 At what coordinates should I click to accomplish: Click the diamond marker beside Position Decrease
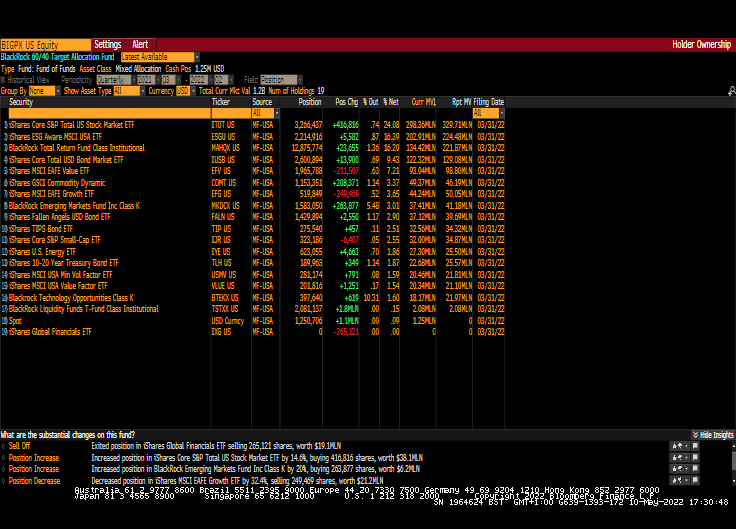(x=4, y=480)
